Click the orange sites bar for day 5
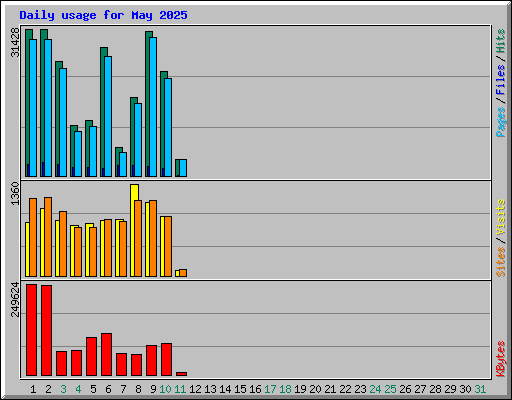 (93, 252)
